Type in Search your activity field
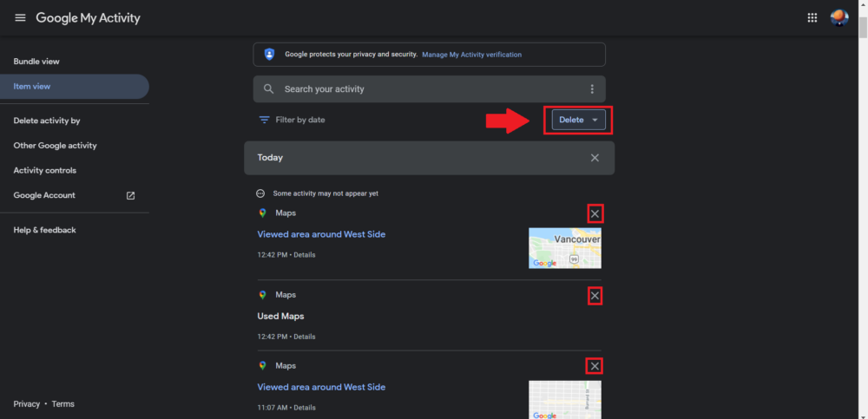This screenshot has height=419, width=868. click(x=425, y=89)
